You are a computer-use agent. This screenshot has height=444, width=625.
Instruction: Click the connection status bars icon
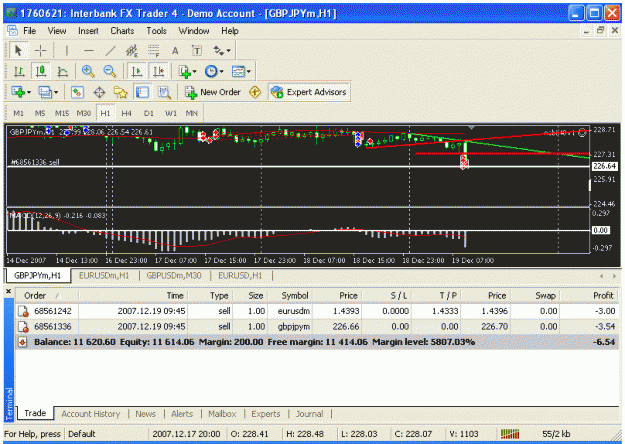[510, 434]
